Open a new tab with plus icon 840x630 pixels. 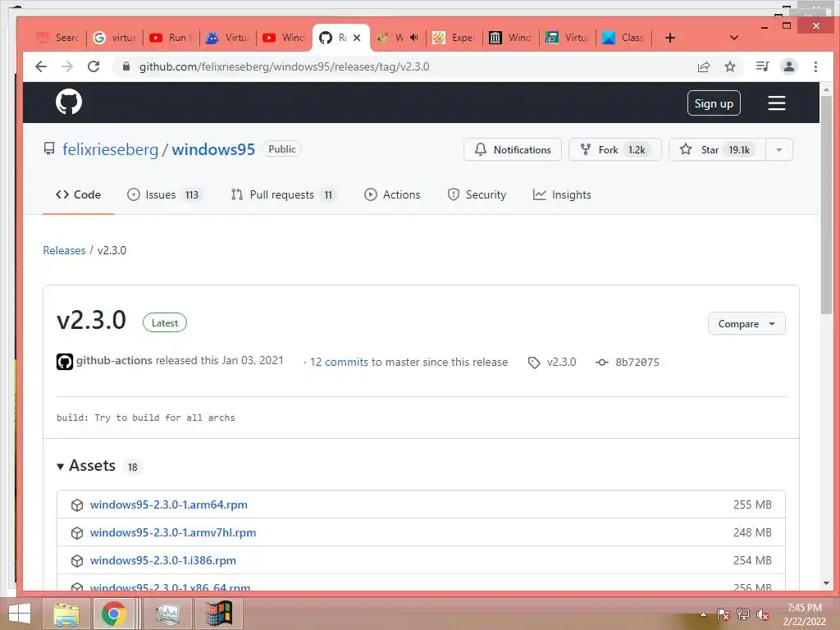pos(669,38)
